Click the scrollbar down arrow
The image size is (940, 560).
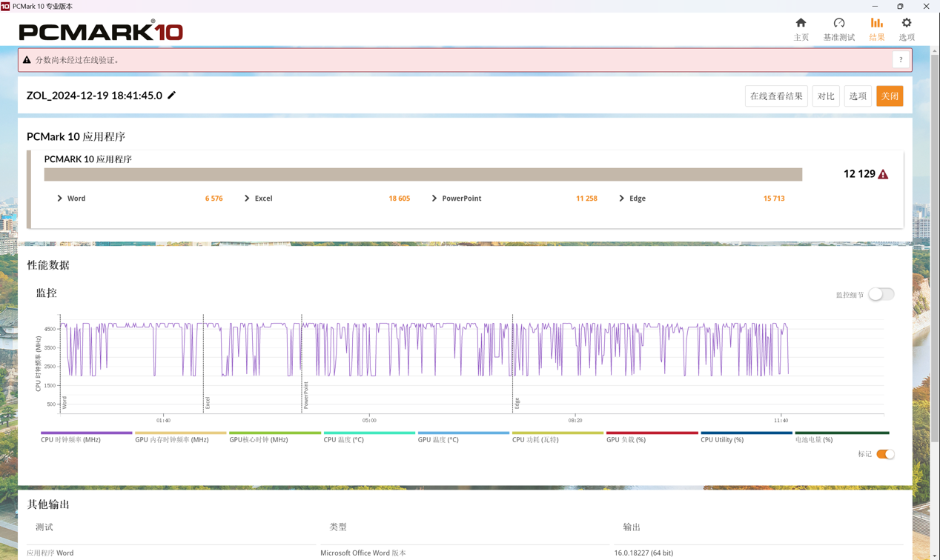click(x=935, y=556)
